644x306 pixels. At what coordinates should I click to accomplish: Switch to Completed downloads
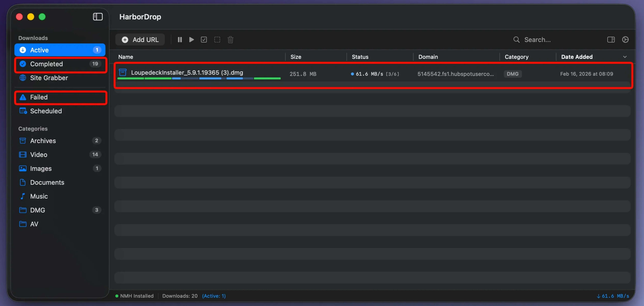coord(46,64)
